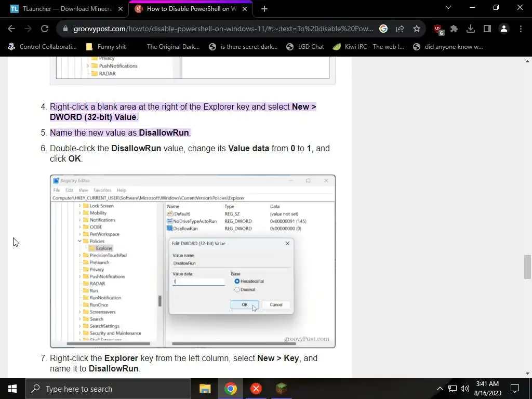Open Funny shit bookmark folder
This screenshot has height=399, width=532.
click(x=106, y=47)
